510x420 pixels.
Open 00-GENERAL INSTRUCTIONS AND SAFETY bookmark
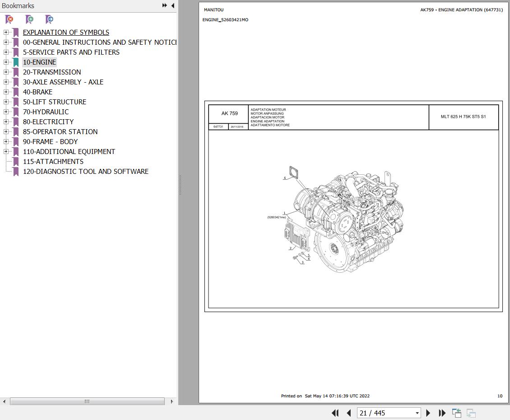[100, 42]
